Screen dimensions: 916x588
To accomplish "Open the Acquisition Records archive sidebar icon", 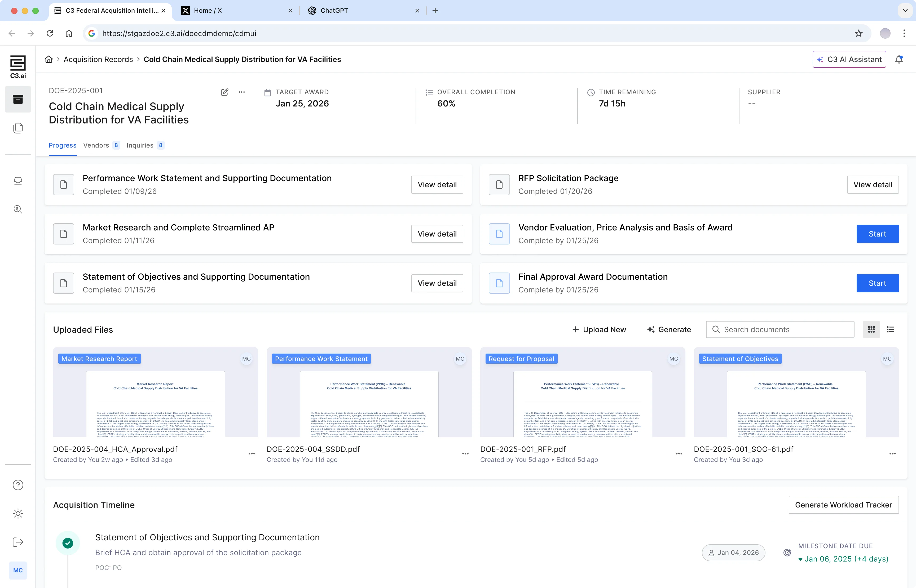I will point(18,99).
